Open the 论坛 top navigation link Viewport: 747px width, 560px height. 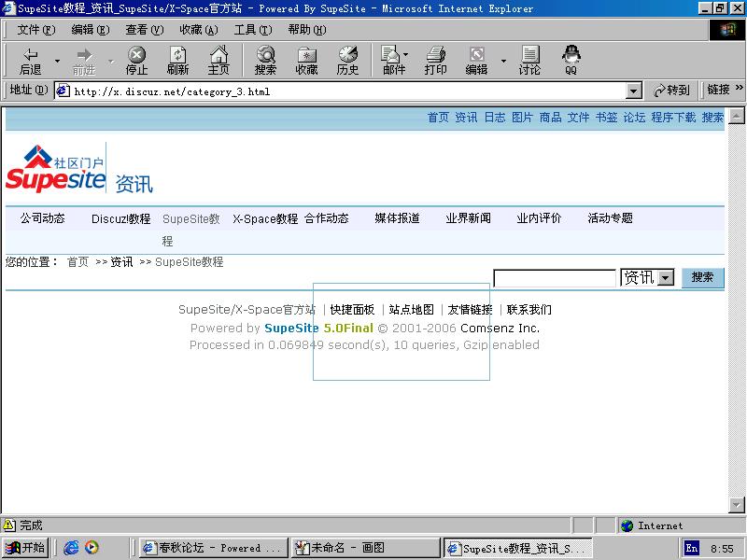coord(634,118)
